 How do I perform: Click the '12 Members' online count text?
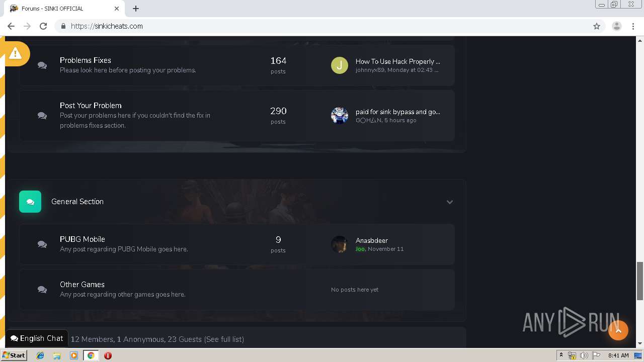(x=92, y=339)
